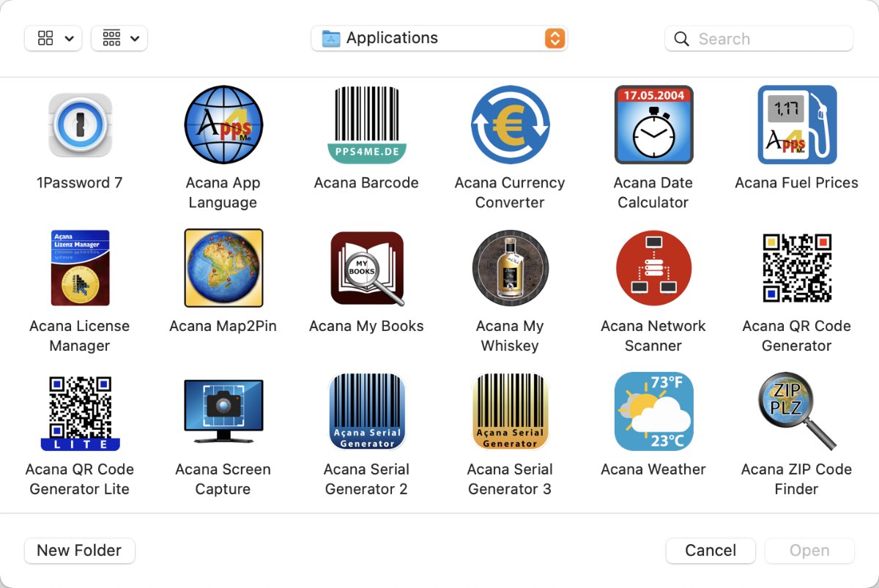879x588 pixels.
Task: Pick the Acana Date Calculator stopwatch icon
Action: point(653,125)
